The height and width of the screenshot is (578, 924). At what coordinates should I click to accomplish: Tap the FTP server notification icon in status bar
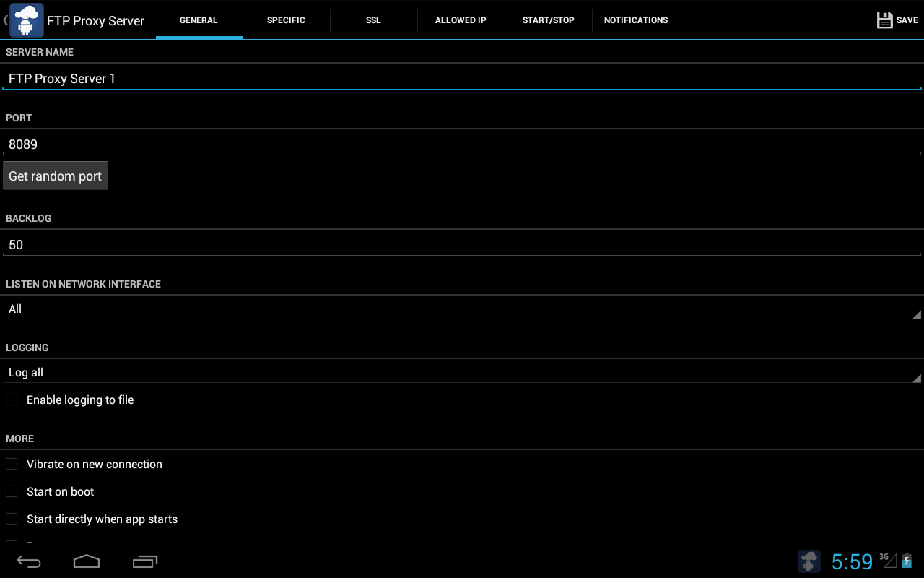809,561
